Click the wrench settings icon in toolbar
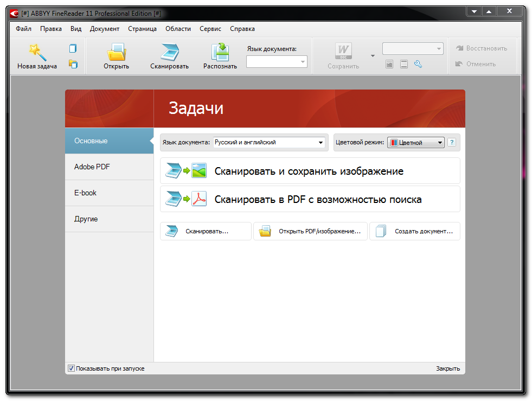 click(x=418, y=64)
